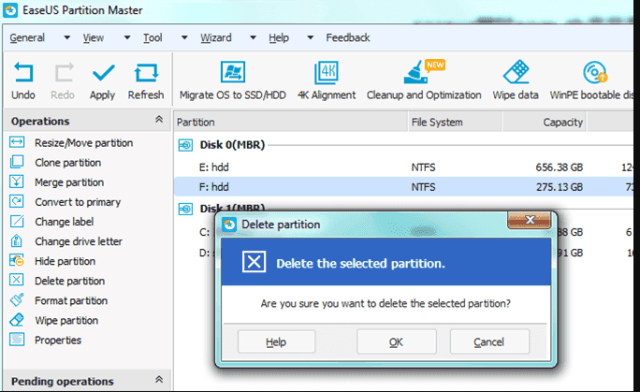The height and width of the screenshot is (392, 640).
Task: Collapse the Operations panel chevron
Action: click(x=159, y=119)
